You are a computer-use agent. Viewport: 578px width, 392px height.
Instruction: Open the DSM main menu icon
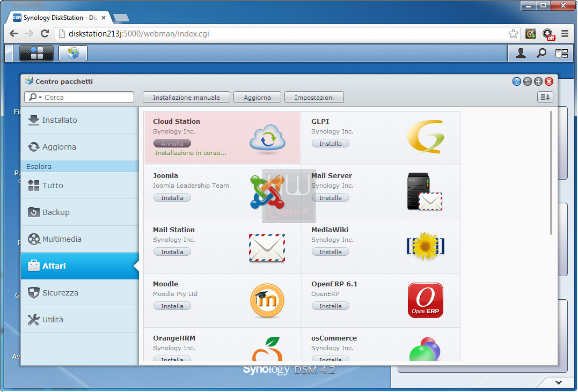(36, 53)
